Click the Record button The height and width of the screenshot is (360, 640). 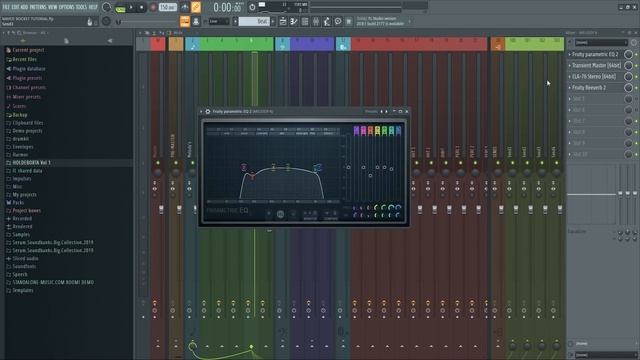pyautogui.click(x=153, y=7)
